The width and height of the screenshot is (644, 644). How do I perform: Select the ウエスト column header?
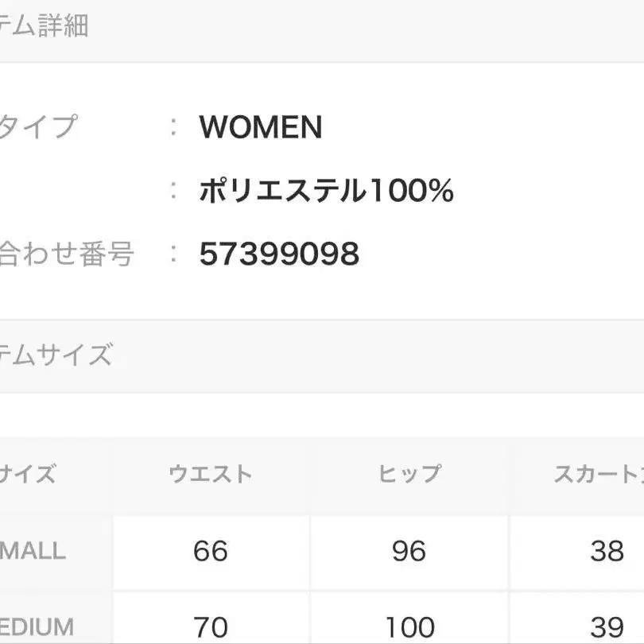[x=211, y=475]
